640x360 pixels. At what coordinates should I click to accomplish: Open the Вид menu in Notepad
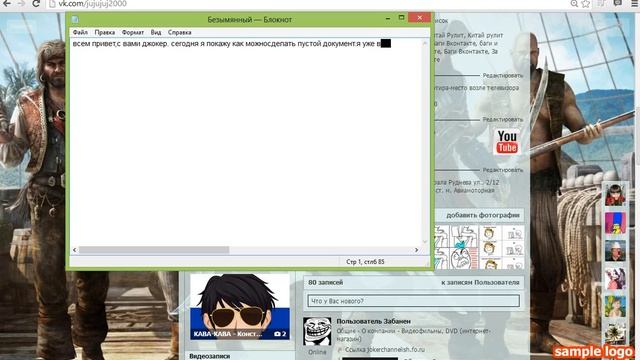156,32
